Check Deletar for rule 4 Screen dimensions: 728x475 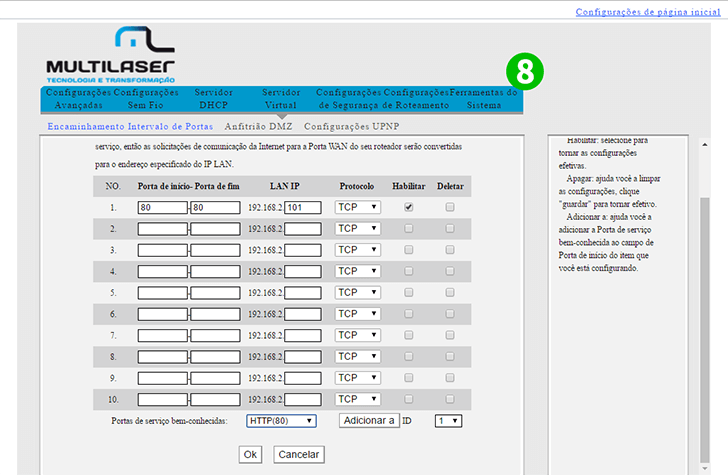pos(450,271)
